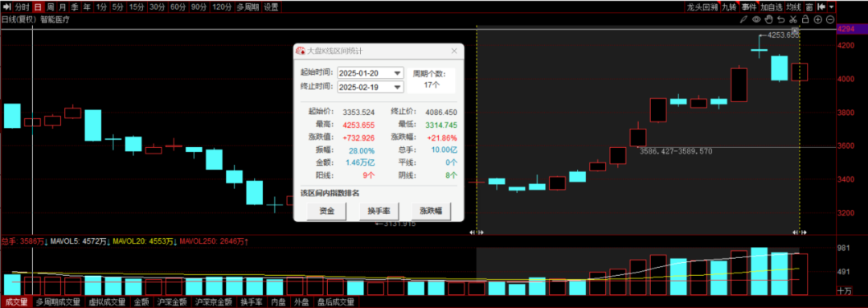868x308 pixels.
Task: Zoom in with the plus circle icon
Action: [817, 19]
